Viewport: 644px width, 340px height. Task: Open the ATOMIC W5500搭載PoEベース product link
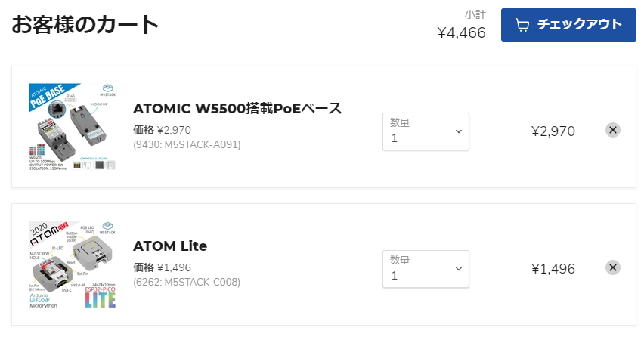point(237,108)
